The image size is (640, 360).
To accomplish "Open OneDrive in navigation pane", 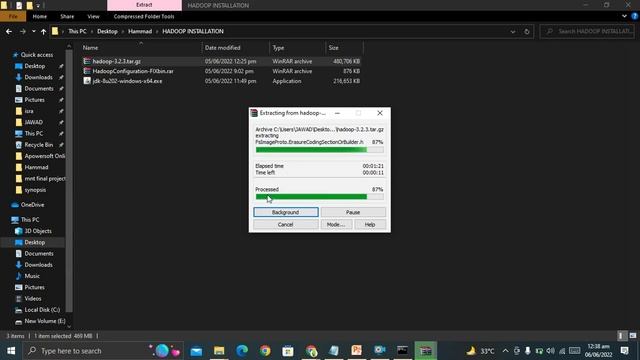I will click(32, 205).
